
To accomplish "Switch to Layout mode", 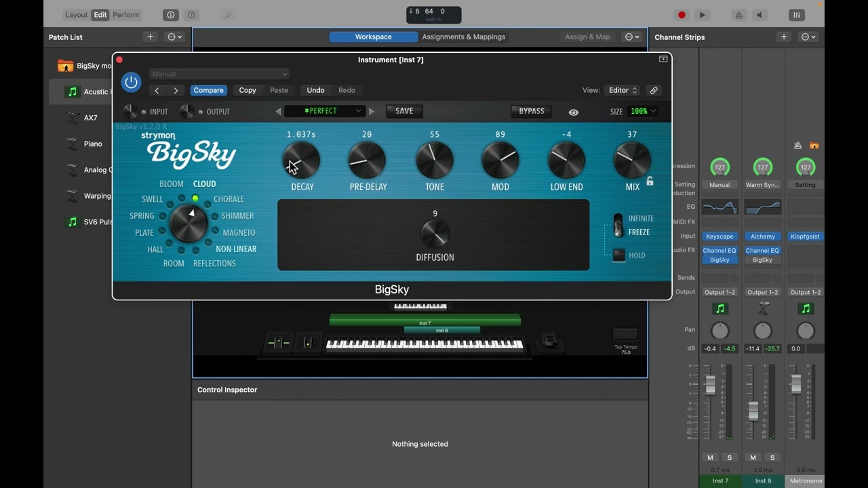I will pos(76,15).
